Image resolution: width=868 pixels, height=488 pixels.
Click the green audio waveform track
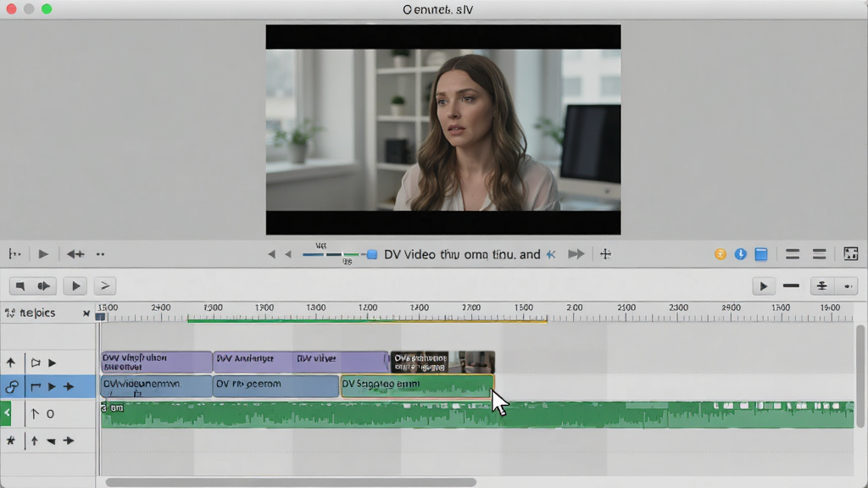[x=477, y=415]
